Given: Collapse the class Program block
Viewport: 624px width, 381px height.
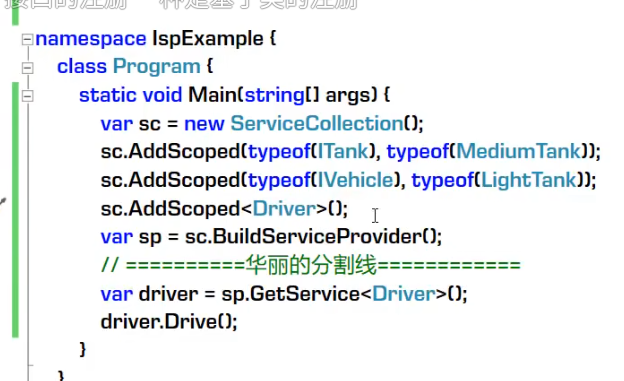Looking at the screenshot, I should pyautogui.click(x=27, y=68).
